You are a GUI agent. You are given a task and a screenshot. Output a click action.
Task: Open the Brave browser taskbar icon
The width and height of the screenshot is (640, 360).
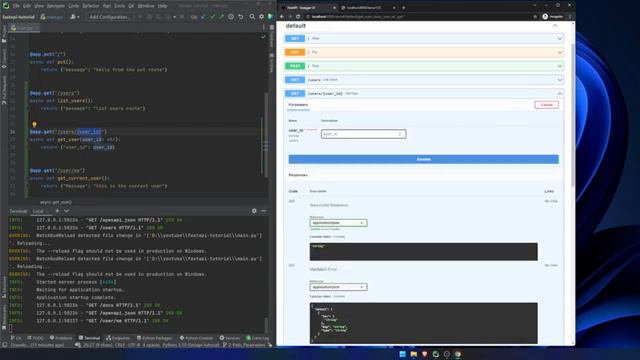(x=424, y=354)
